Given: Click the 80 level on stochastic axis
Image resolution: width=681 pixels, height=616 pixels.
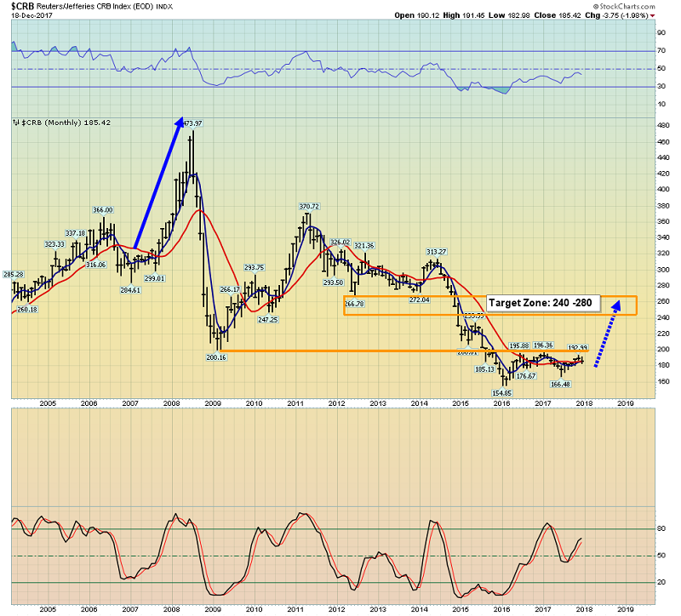Looking at the screenshot, I should 661,528.
